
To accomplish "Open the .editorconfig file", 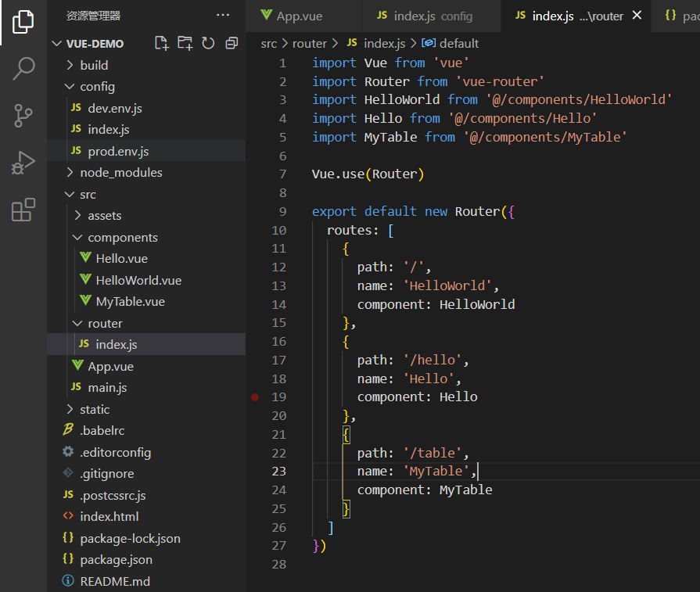I will click(x=146, y=452).
